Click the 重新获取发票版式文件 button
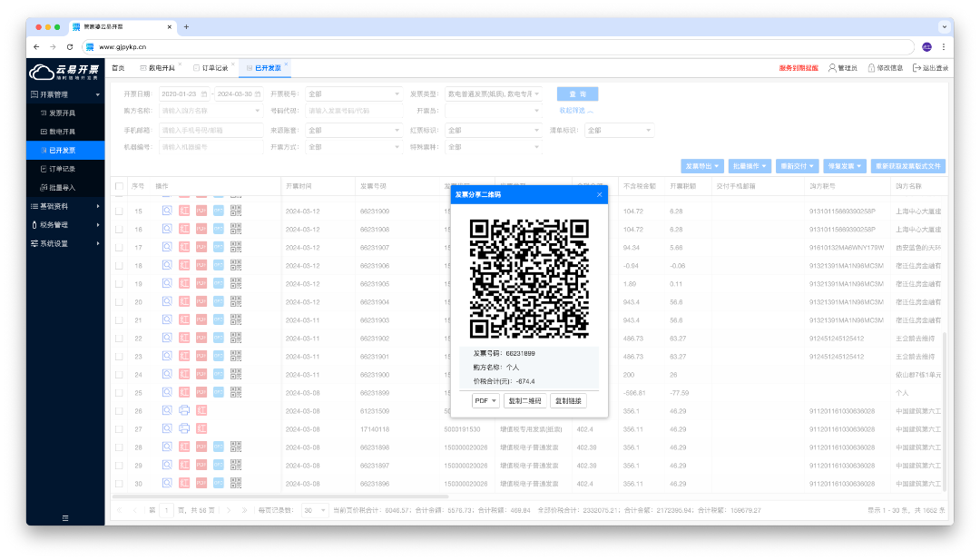Image resolution: width=980 pixels, height=560 pixels. click(x=908, y=165)
